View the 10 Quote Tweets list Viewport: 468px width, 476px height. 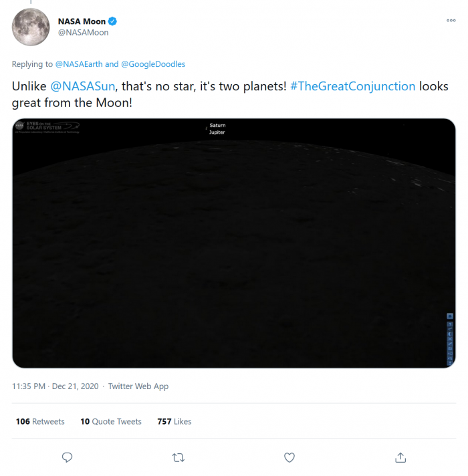(110, 422)
